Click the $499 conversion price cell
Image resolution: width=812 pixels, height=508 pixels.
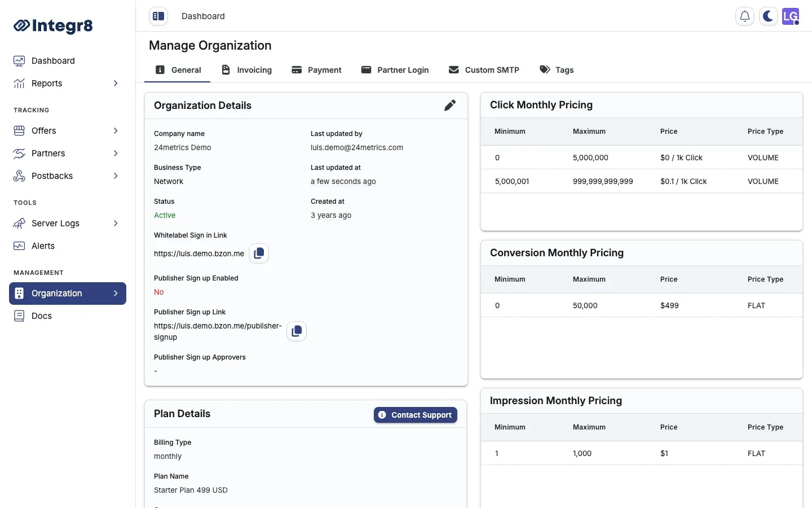669,306
